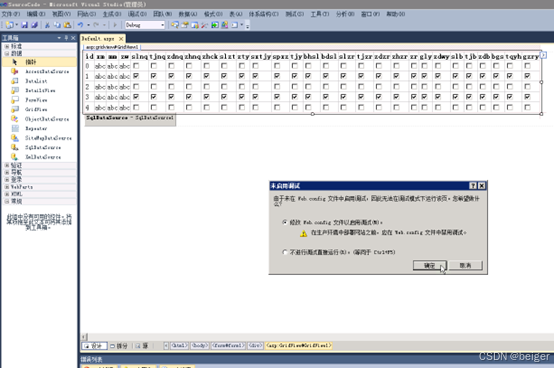Switch to 源 source view tab
Screen dimensions: 554x368
142,346
